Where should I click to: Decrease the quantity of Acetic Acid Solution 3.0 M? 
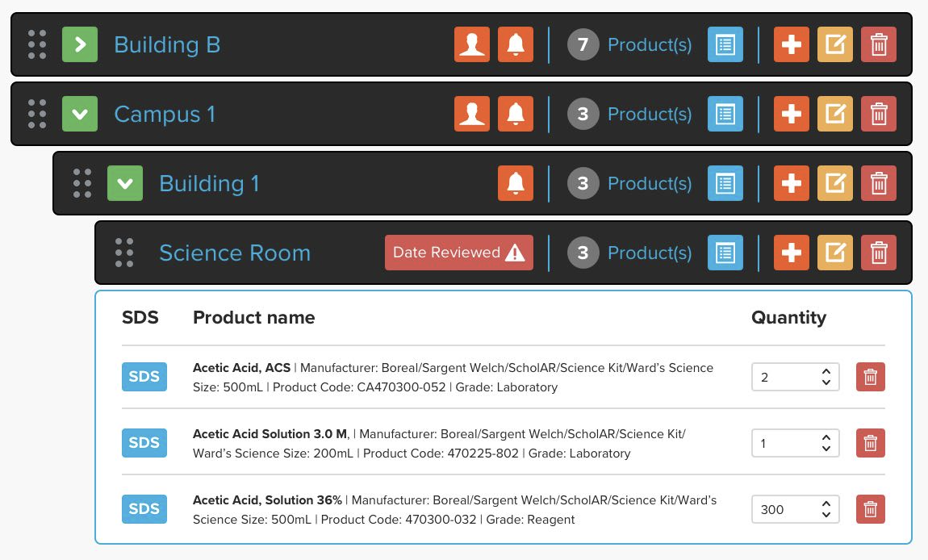pos(826,447)
